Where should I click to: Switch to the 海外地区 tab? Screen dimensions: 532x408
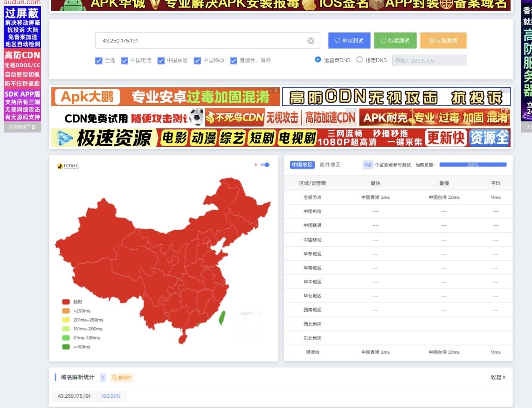pos(330,165)
